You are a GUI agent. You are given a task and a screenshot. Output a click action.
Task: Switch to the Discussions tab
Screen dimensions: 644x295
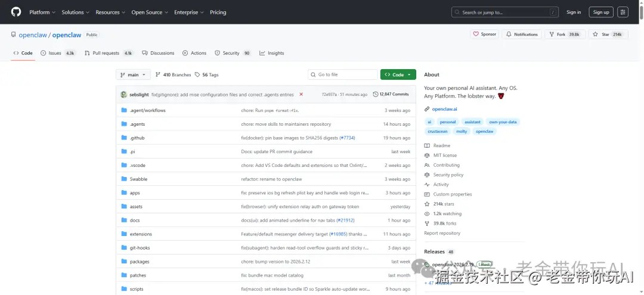click(x=158, y=53)
